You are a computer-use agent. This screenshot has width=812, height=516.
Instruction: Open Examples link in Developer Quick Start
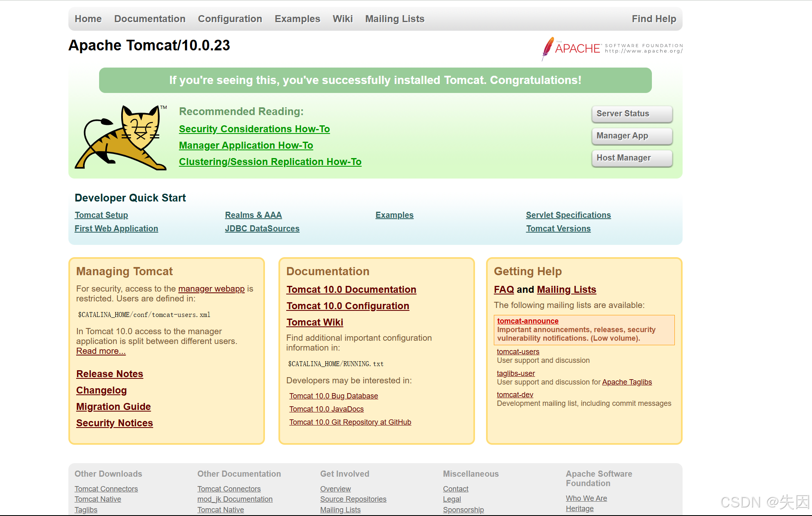pos(394,215)
